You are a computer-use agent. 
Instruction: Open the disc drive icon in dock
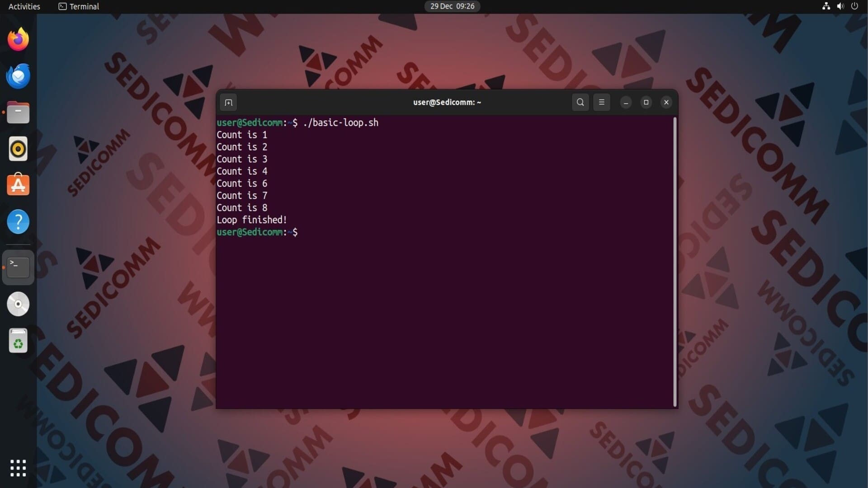tap(18, 304)
